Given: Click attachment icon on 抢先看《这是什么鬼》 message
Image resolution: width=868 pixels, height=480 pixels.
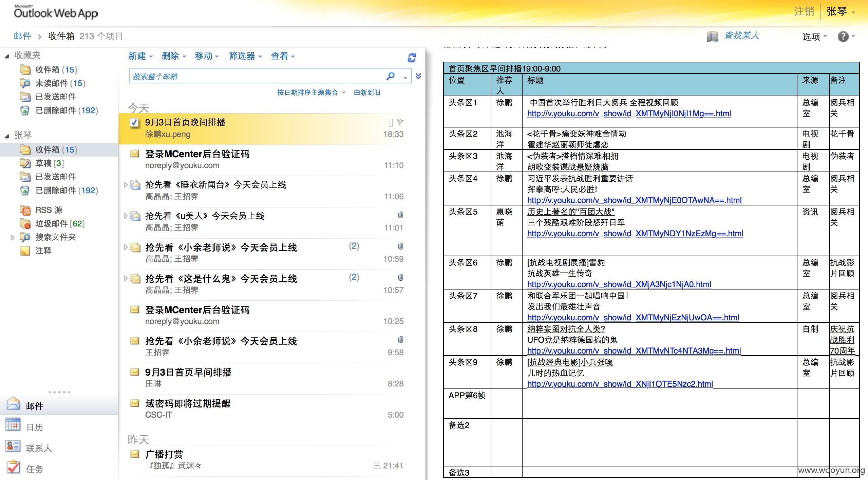Looking at the screenshot, I should (x=400, y=277).
